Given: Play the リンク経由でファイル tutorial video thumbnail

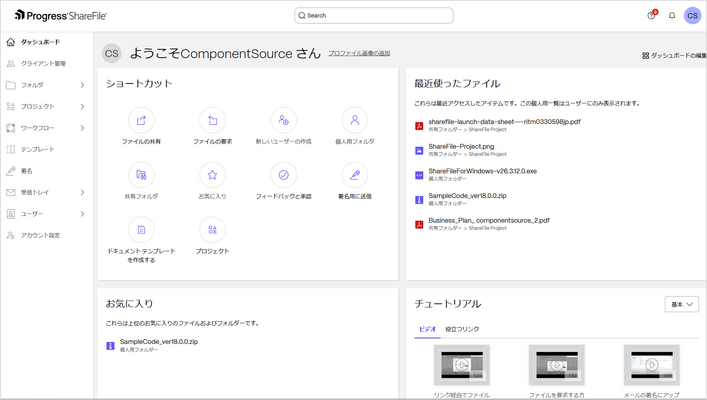Looking at the screenshot, I should [462, 365].
